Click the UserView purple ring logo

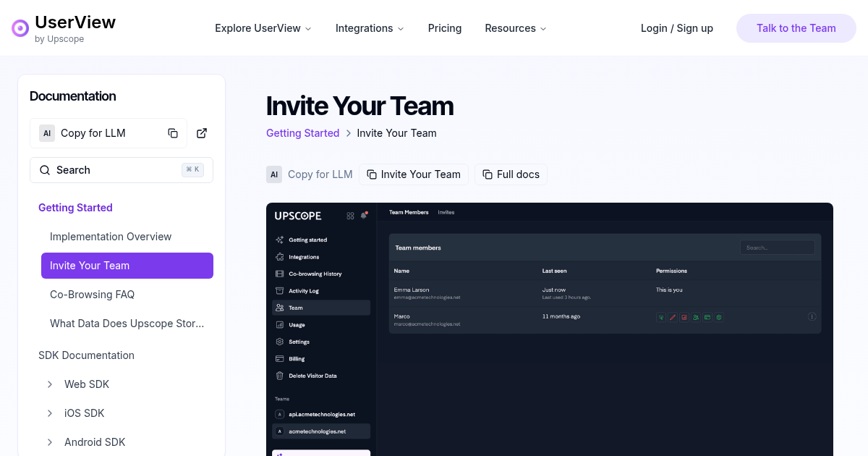click(20, 28)
